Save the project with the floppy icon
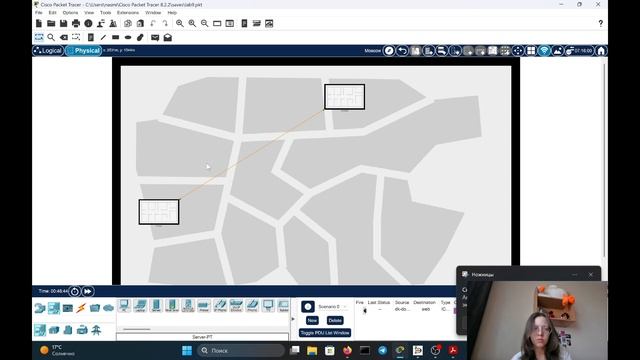 coord(63,24)
